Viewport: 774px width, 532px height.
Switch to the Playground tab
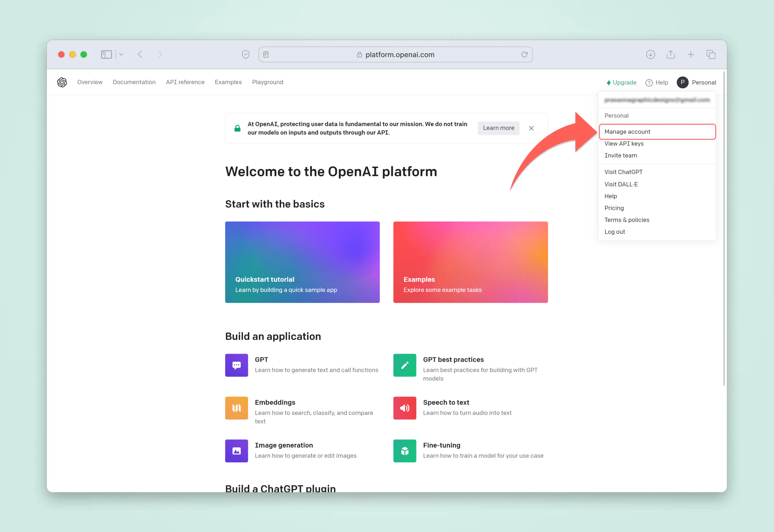268,82
